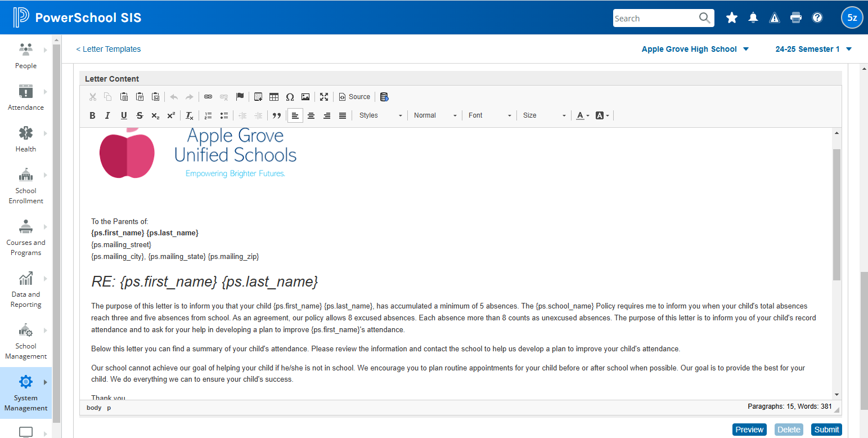868x438 pixels.
Task: Open Help question mark icon
Action: pos(817,18)
